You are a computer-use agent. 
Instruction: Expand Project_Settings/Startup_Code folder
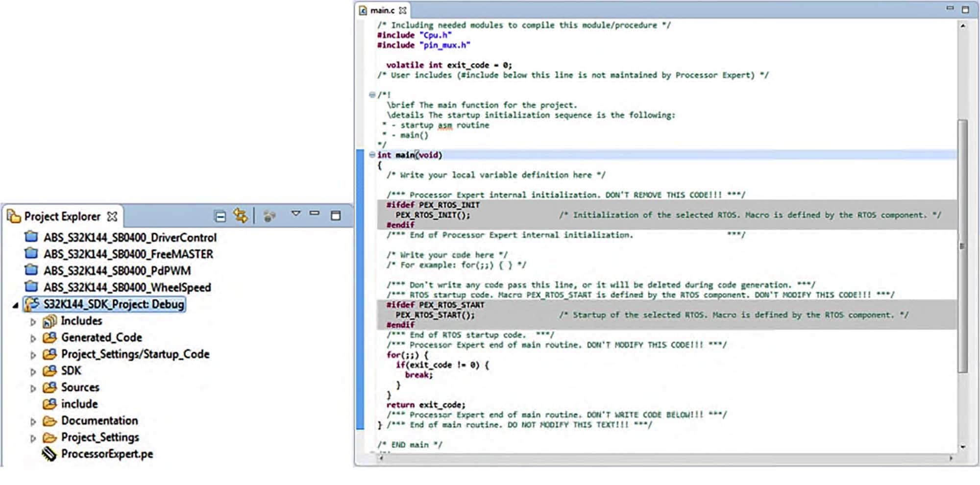coord(33,355)
